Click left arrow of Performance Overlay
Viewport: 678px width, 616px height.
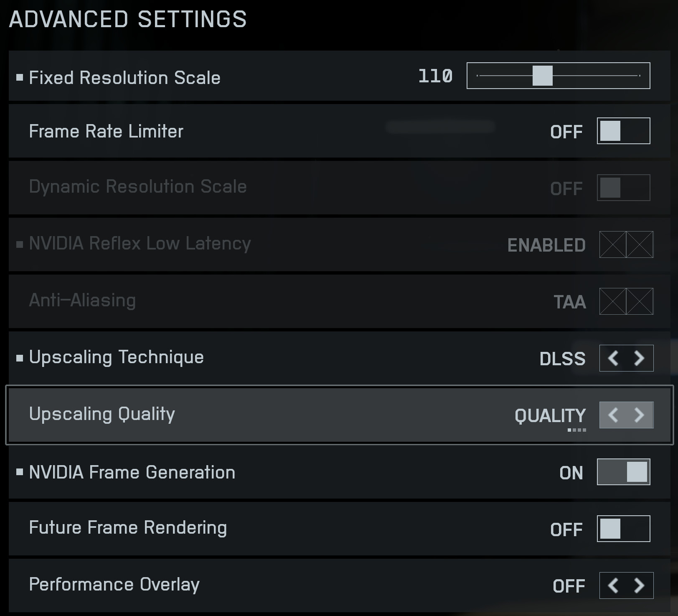(x=613, y=585)
